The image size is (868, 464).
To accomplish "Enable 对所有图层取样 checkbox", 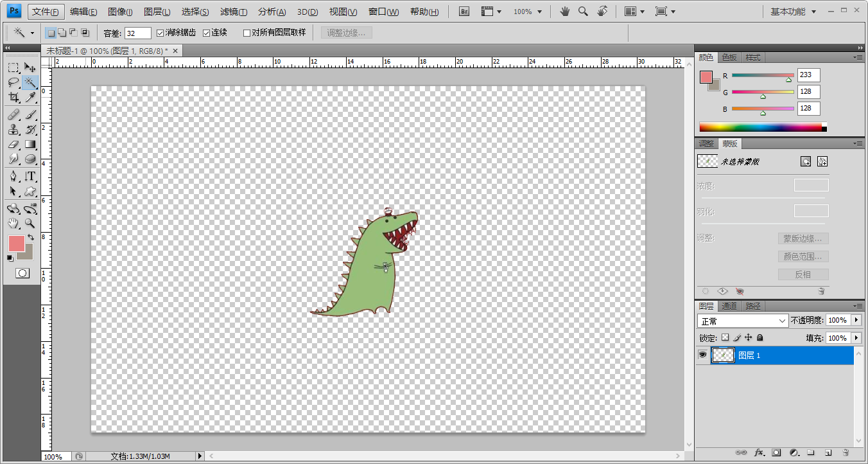I will (x=247, y=33).
